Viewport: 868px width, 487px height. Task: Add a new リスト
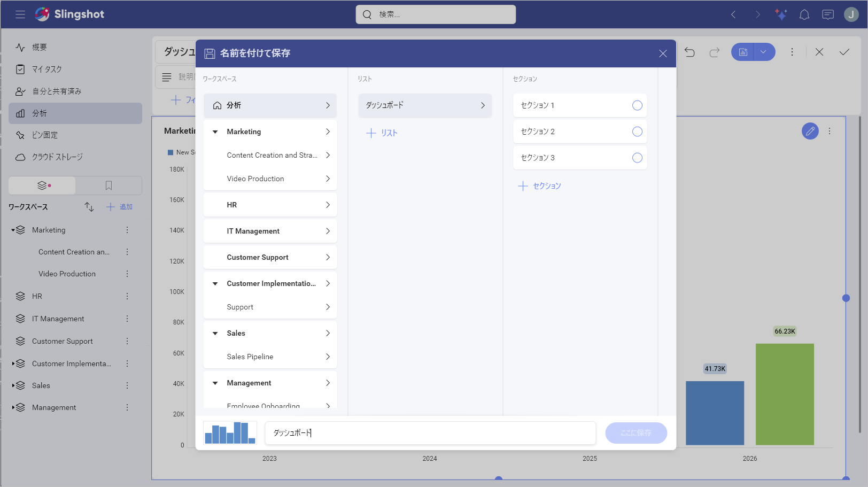coord(382,133)
